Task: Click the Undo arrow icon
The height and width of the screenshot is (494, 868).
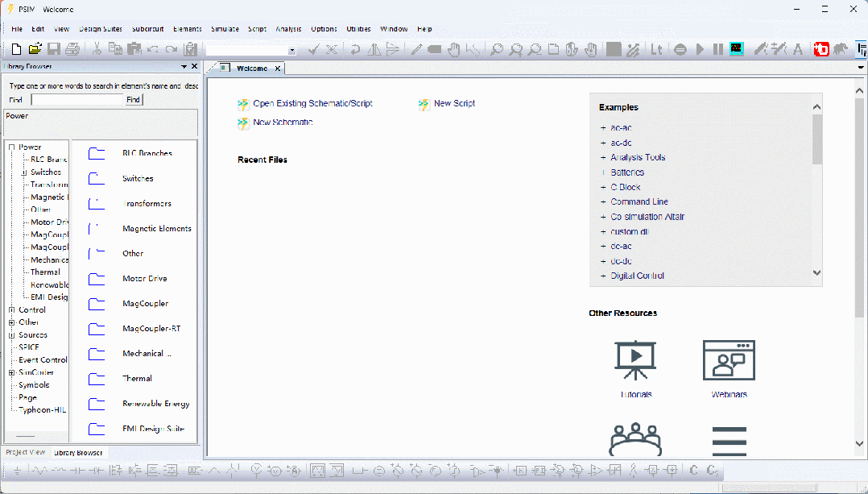Action: coord(153,49)
